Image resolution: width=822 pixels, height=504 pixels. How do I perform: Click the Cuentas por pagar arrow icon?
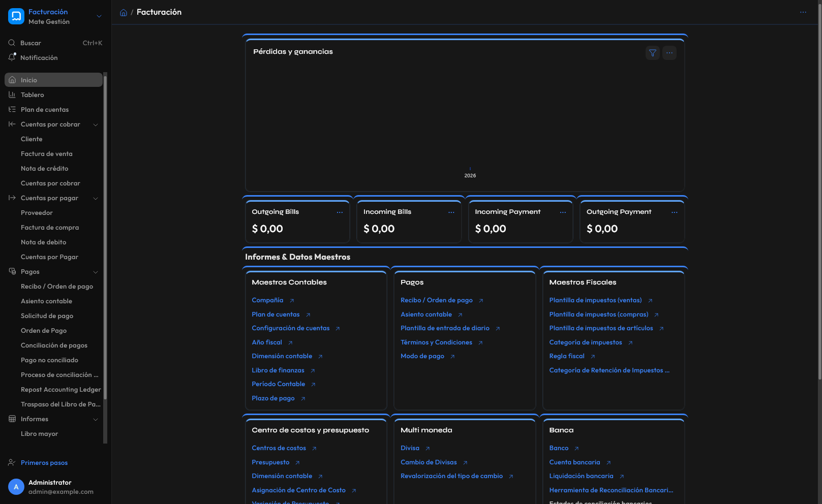[12, 198]
